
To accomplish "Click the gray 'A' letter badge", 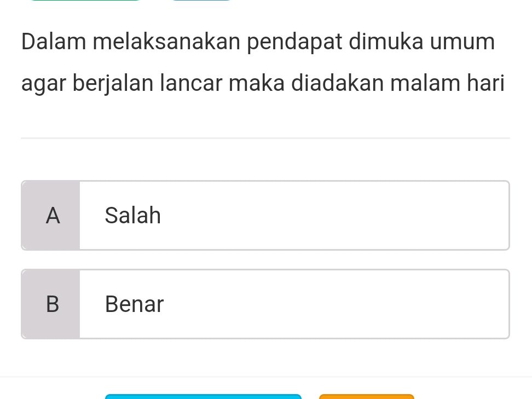I will point(52,215).
